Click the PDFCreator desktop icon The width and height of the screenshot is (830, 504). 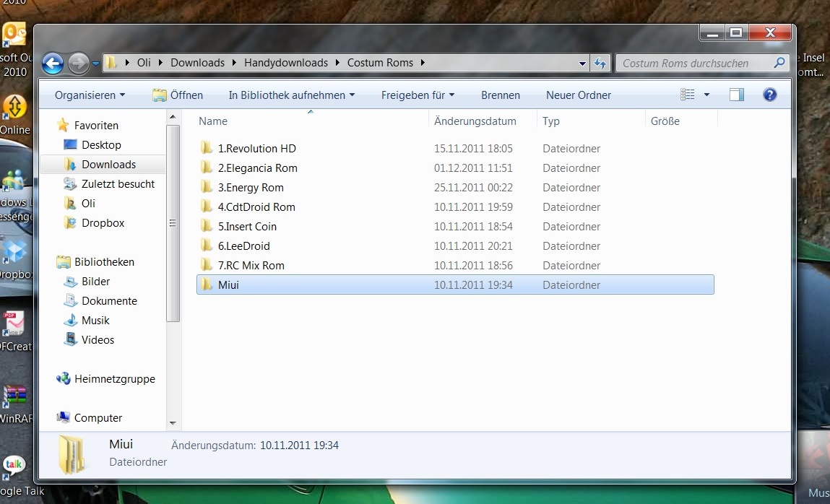[x=13, y=323]
